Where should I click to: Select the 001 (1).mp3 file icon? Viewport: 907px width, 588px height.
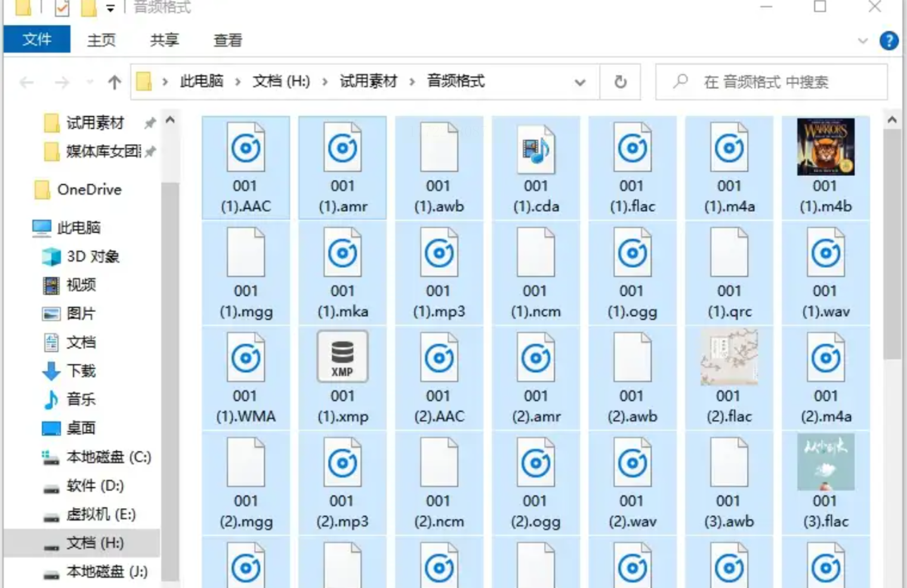[439, 253]
